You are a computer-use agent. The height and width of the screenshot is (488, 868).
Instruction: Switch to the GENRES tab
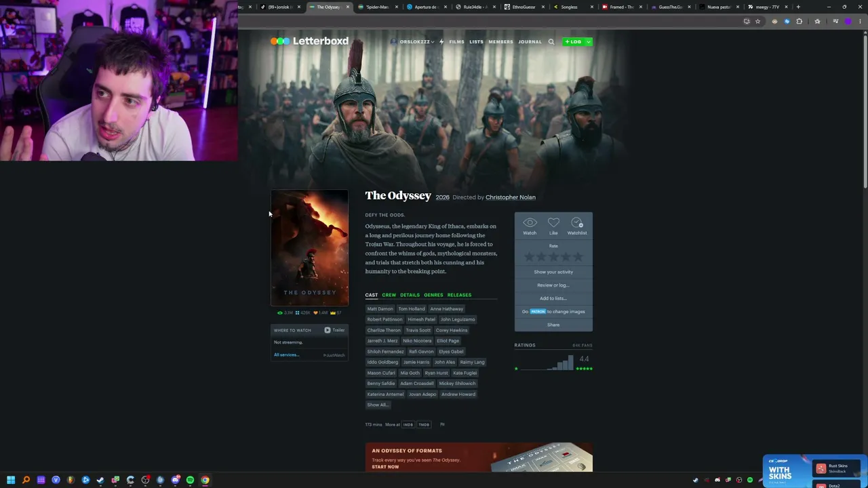[x=433, y=295]
